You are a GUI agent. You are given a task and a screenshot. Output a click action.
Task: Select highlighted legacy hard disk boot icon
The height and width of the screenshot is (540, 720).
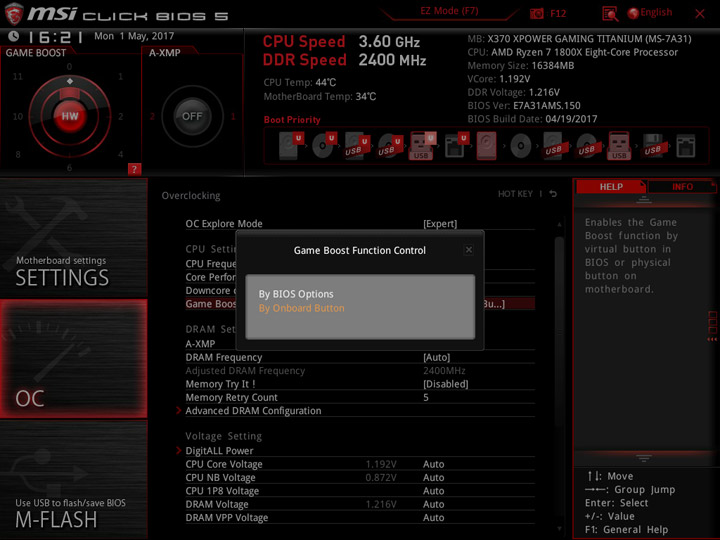click(x=487, y=146)
